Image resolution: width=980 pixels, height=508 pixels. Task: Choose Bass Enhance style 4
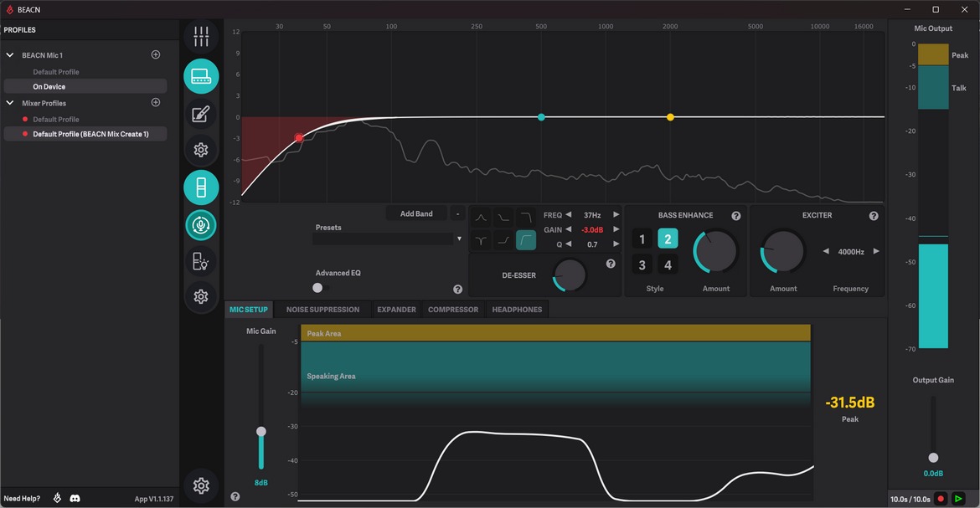coord(668,265)
